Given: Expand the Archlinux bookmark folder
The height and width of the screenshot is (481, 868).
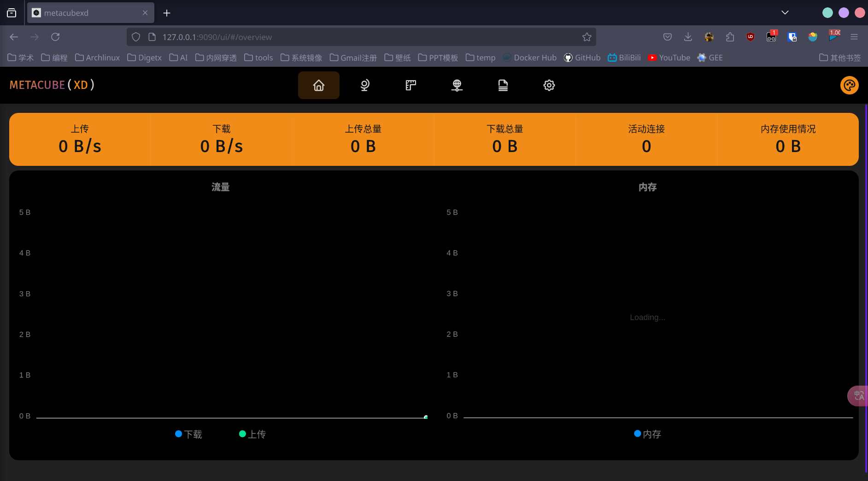Looking at the screenshot, I should (x=97, y=58).
